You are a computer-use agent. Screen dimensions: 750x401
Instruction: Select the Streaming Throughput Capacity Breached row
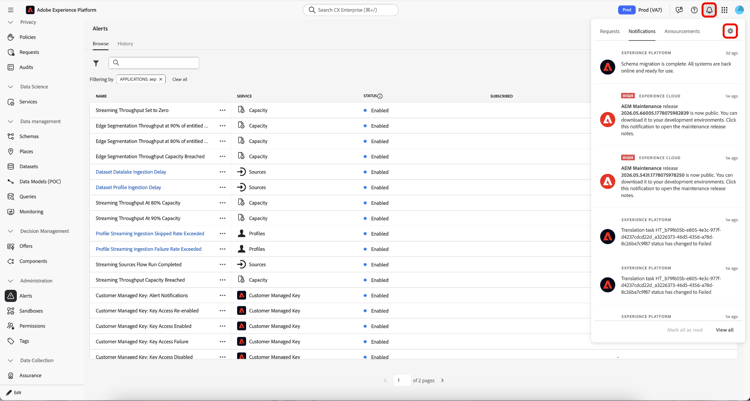click(x=413, y=280)
